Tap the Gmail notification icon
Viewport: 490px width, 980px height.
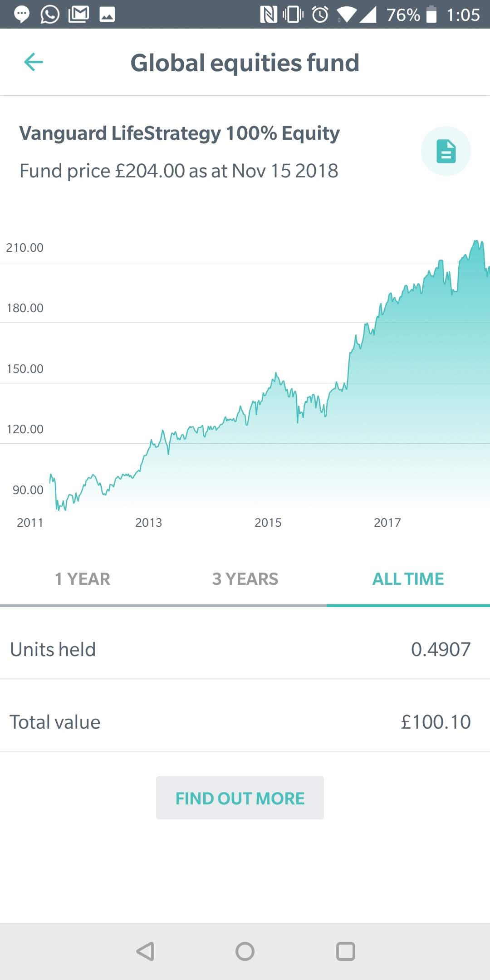(x=78, y=15)
